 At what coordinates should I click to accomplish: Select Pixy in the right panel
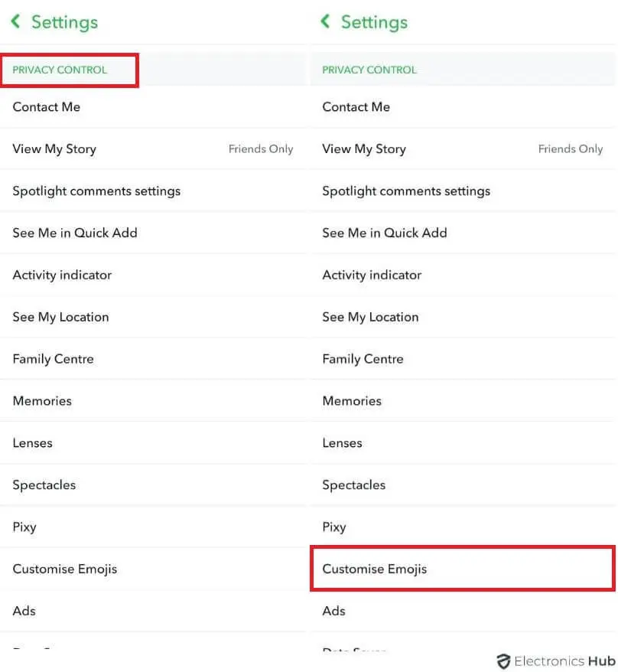(x=463, y=527)
